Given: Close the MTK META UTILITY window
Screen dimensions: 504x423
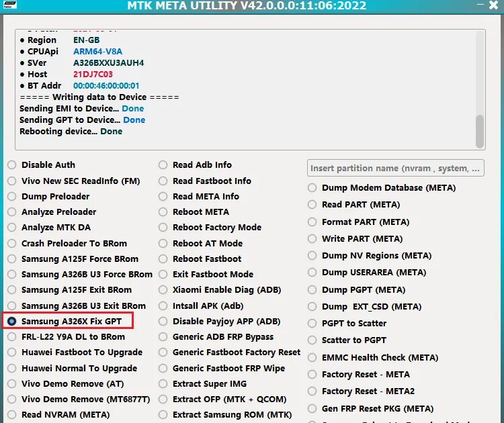Looking at the screenshot, I should (x=493, y=5).
